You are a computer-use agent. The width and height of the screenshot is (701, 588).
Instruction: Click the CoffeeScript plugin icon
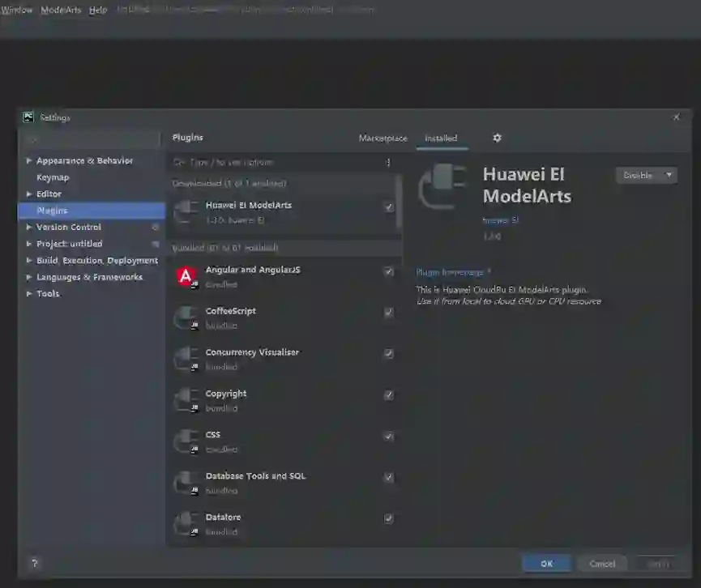pyautogui.click(x=186, y=317)
